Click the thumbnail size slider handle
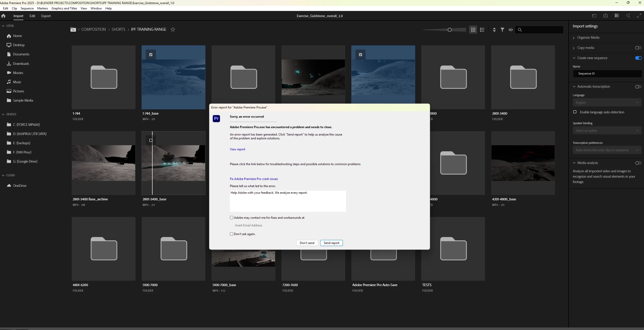This screenshot has width=644, height=330. pos(450,30)
